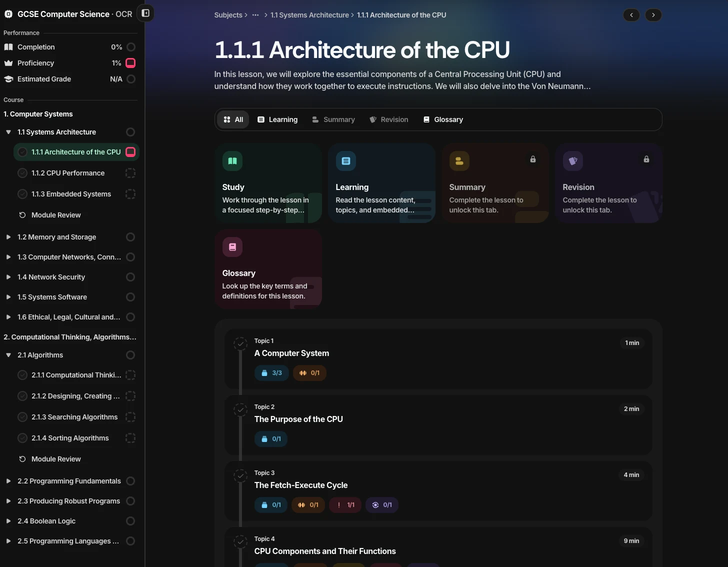
Task: Switch to the Learning tab
Action: (277, 119)
